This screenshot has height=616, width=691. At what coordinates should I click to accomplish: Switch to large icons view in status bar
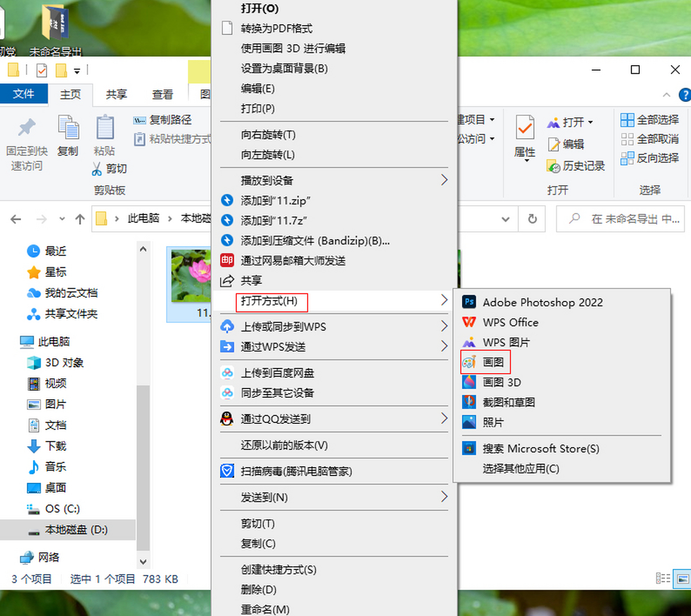(683, 578)
